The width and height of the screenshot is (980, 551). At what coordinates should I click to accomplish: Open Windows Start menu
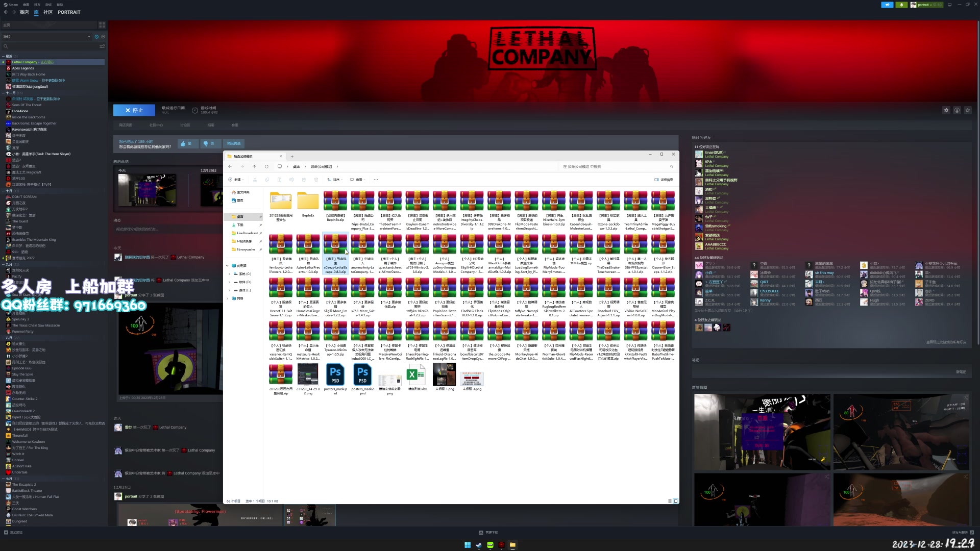[x=468, y=545]
